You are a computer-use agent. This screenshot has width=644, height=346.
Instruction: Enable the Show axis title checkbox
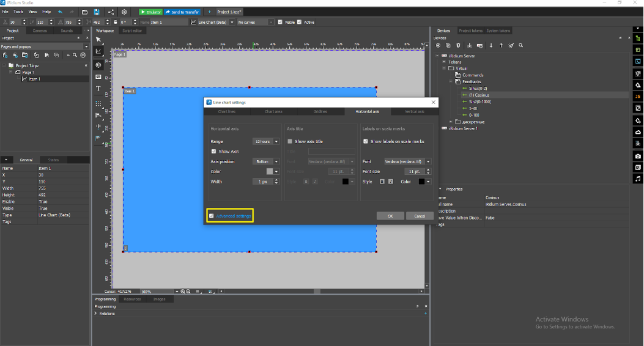[x=290, y=141]
